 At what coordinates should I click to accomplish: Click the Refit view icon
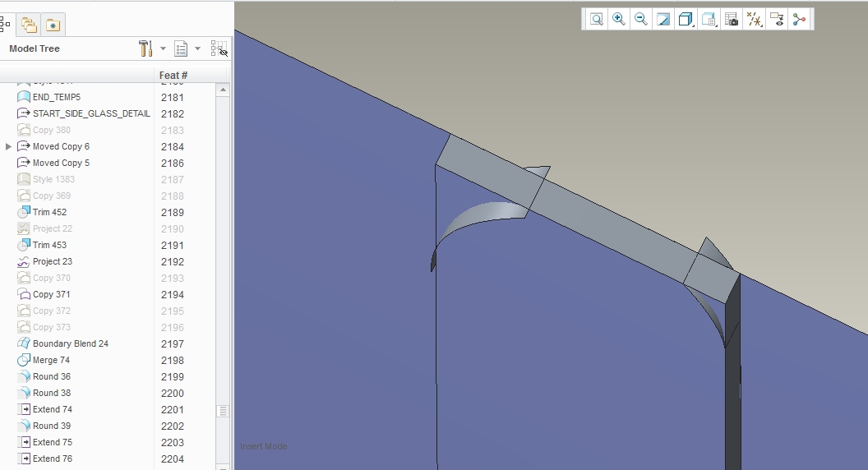(596, 20)
